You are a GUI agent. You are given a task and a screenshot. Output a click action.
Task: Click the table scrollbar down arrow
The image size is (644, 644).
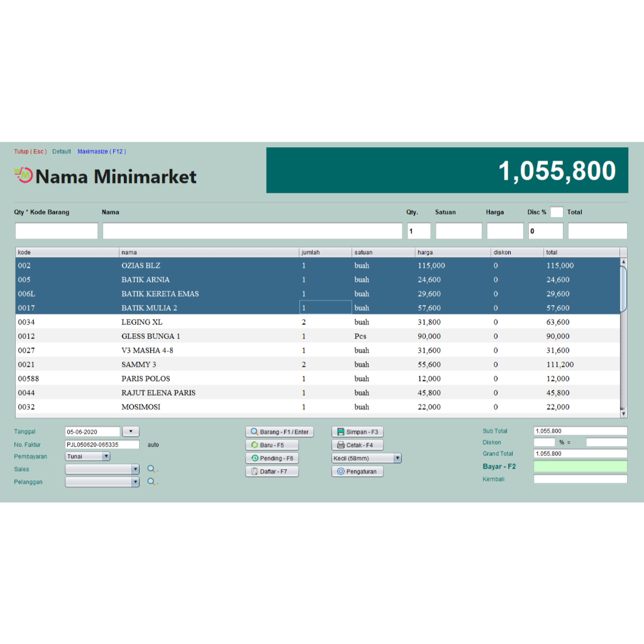tap(623, 413)
